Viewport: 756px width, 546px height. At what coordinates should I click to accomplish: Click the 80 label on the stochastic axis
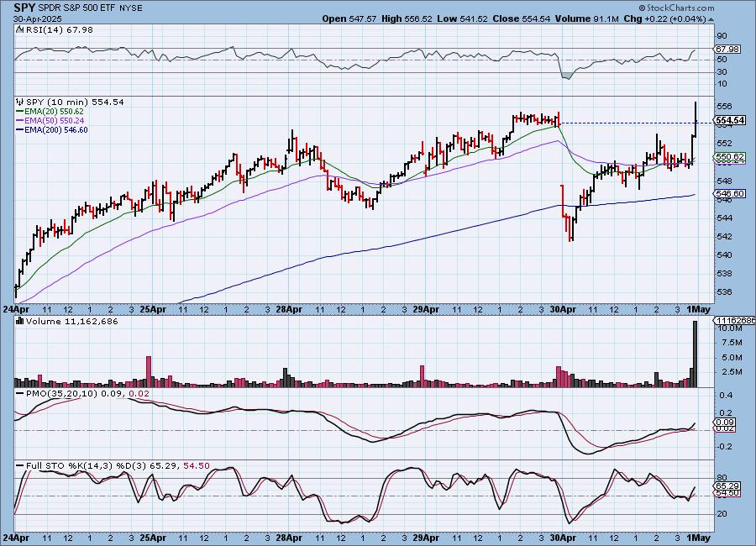(x=722, y=477)
